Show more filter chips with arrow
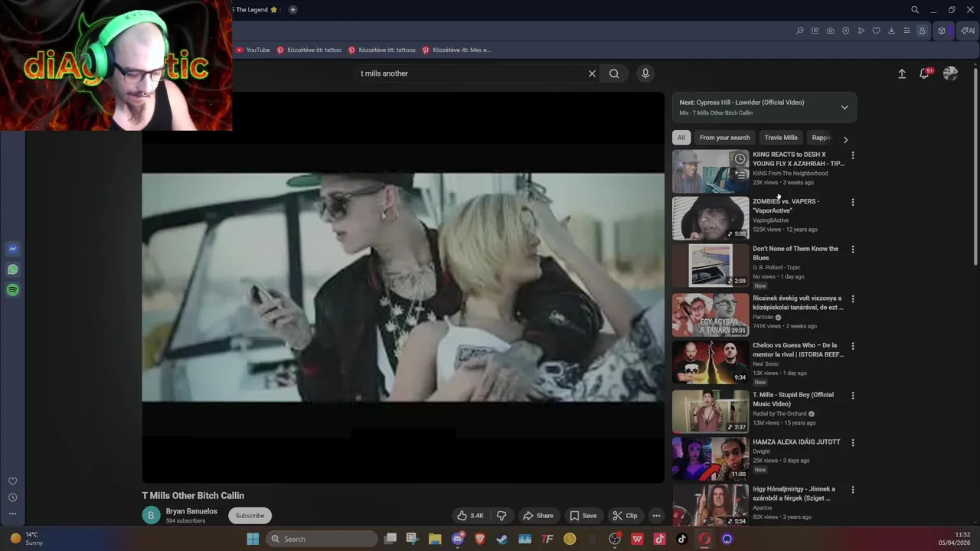Viewport: 980px width, 551px height. point(845,139)
